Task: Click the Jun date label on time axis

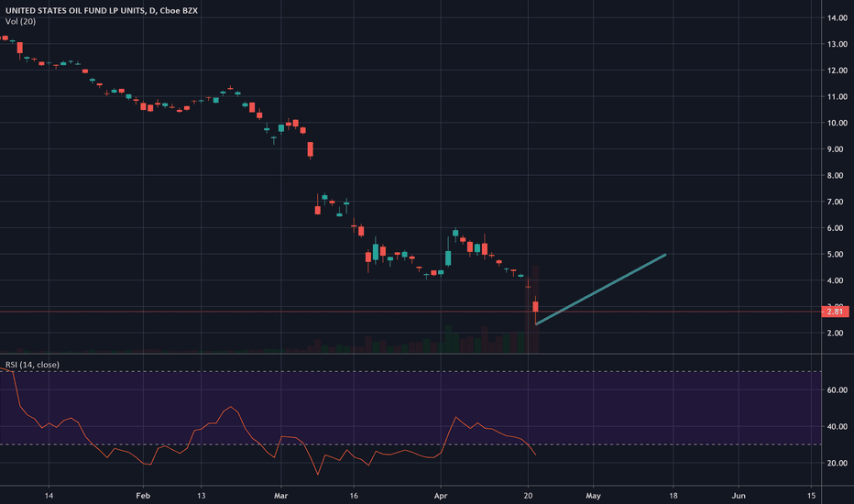Action: [x=739, y=496]
